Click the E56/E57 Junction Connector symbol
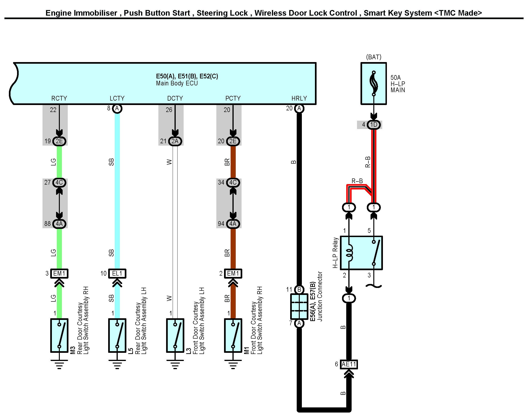 pos(299,307)
